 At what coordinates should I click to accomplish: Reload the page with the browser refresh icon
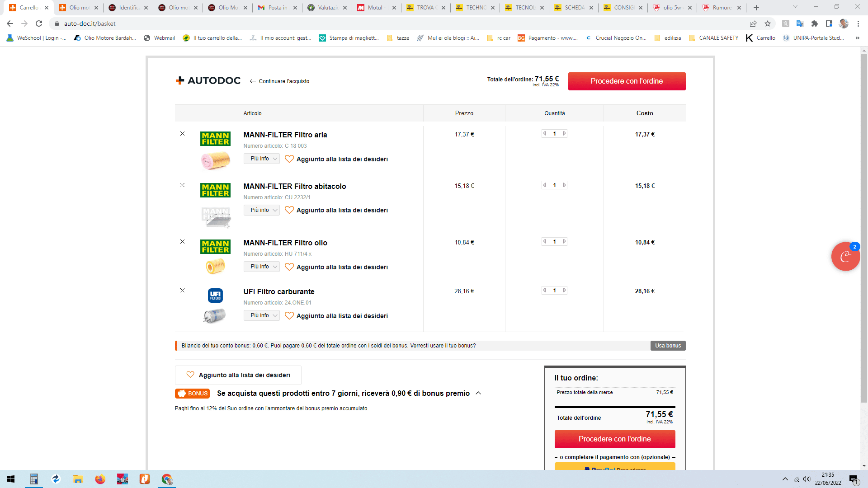pyautogui.click(x=39, y=23)
